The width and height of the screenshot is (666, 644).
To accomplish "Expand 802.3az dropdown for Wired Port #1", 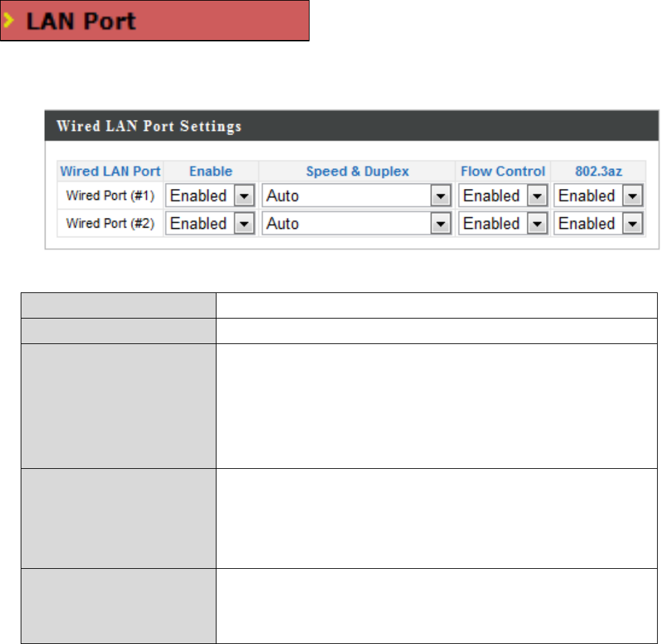I will coord(632,196).
